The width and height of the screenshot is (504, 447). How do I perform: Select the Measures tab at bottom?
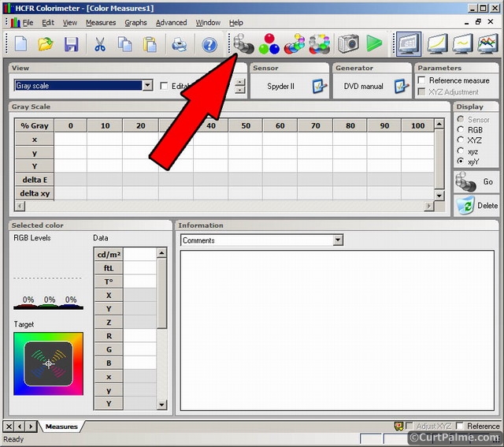tap(61, 427)
